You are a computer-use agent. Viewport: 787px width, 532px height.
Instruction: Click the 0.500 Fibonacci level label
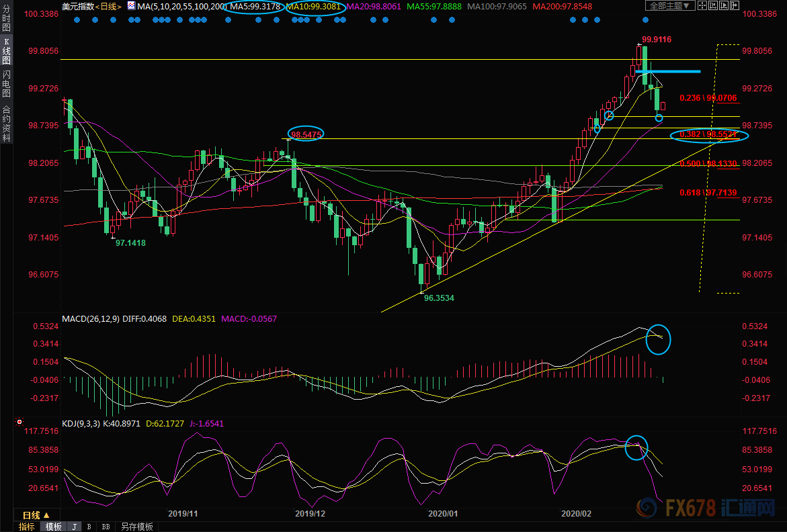(x=708, y=163)
